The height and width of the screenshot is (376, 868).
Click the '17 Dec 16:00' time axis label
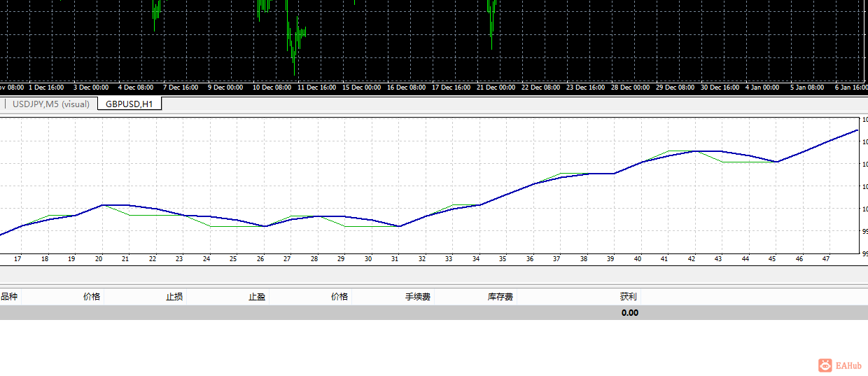451,88
